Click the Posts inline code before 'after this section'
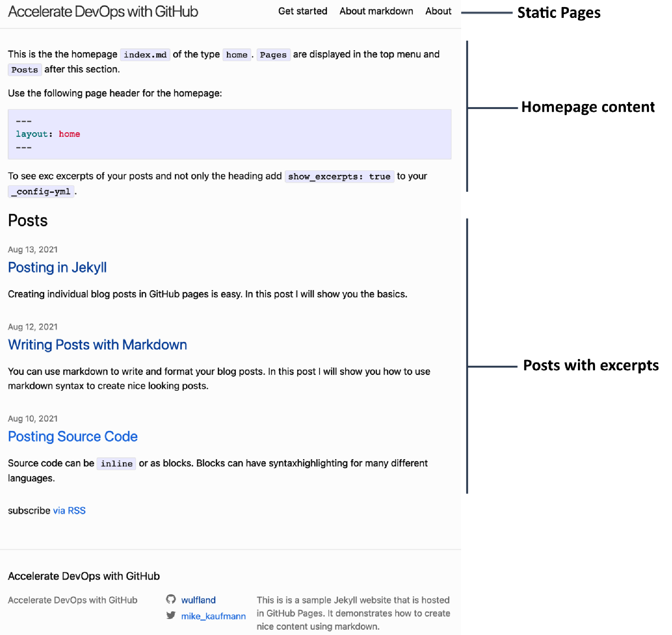 [25, 70]
